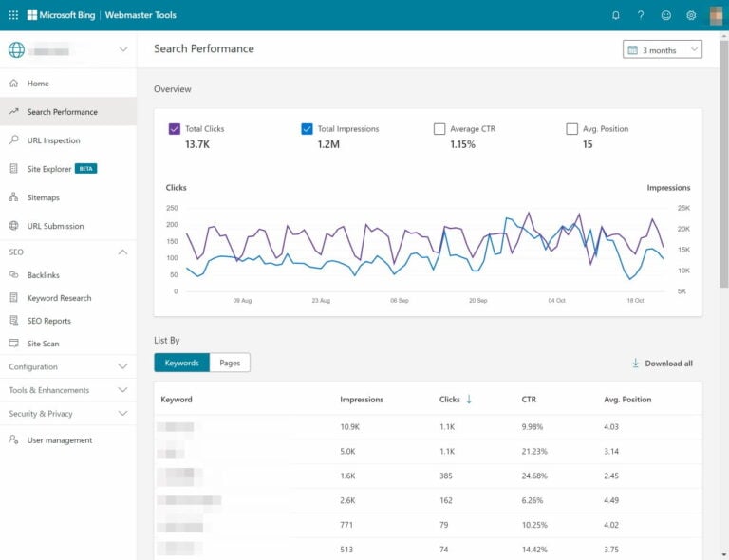
Task: Go to Keyword Research
Action: point(59,298)
